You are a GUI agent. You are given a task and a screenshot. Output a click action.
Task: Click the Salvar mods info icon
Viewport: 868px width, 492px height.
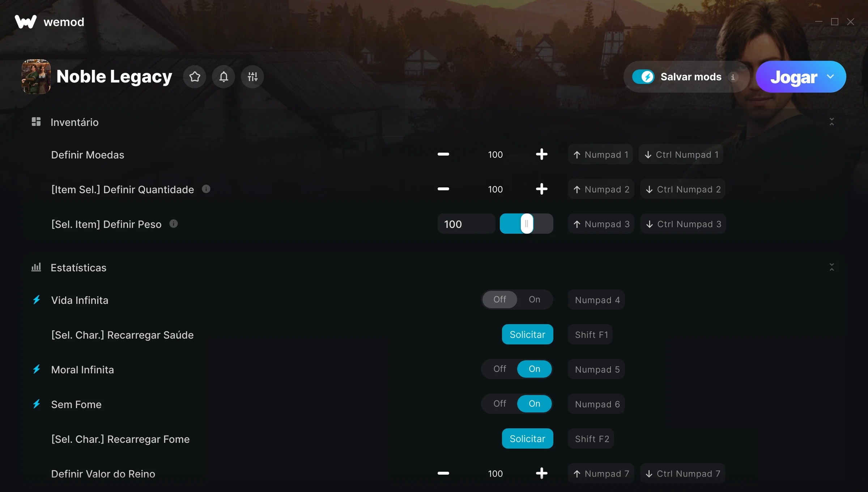733,77
